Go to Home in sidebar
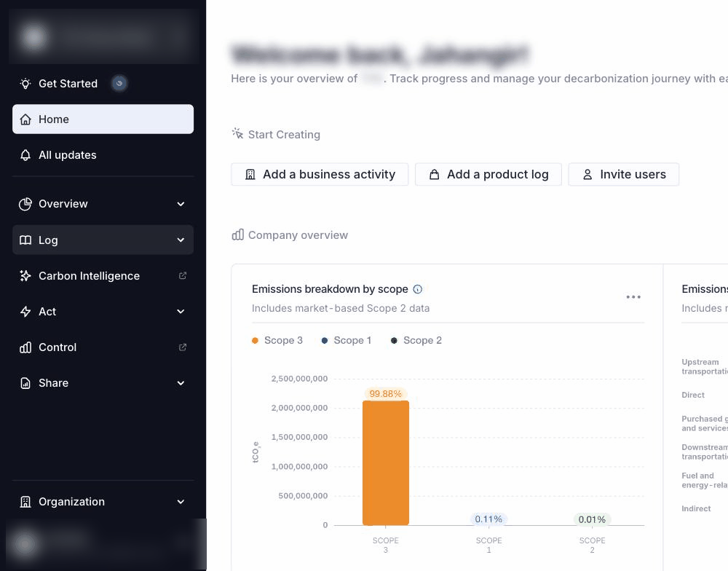Viewport: 728px width, 571px height. point(103,119)
